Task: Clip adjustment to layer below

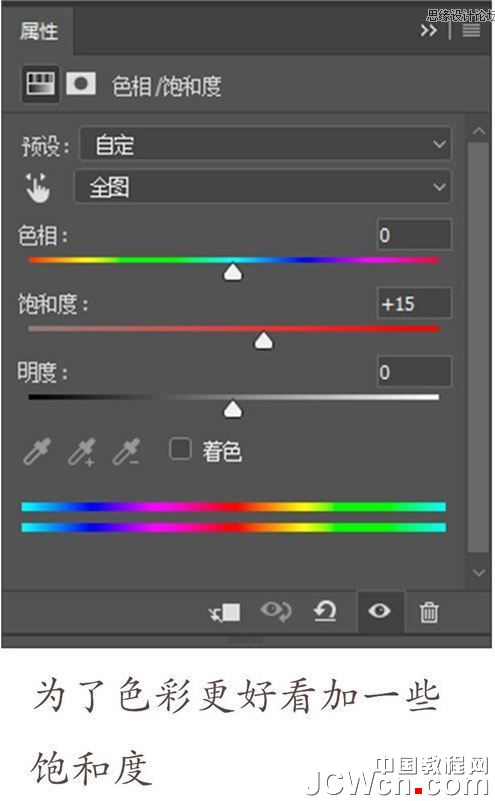Action: [225, 612]
